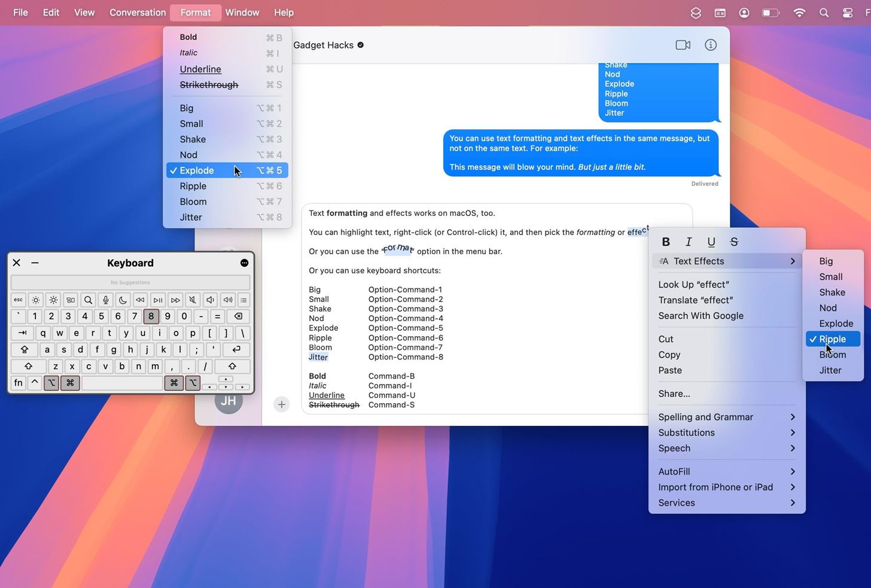Open the Keyboard panel options ellipsis button
Viewport: 871px width, 588px height.
[244, 263]
